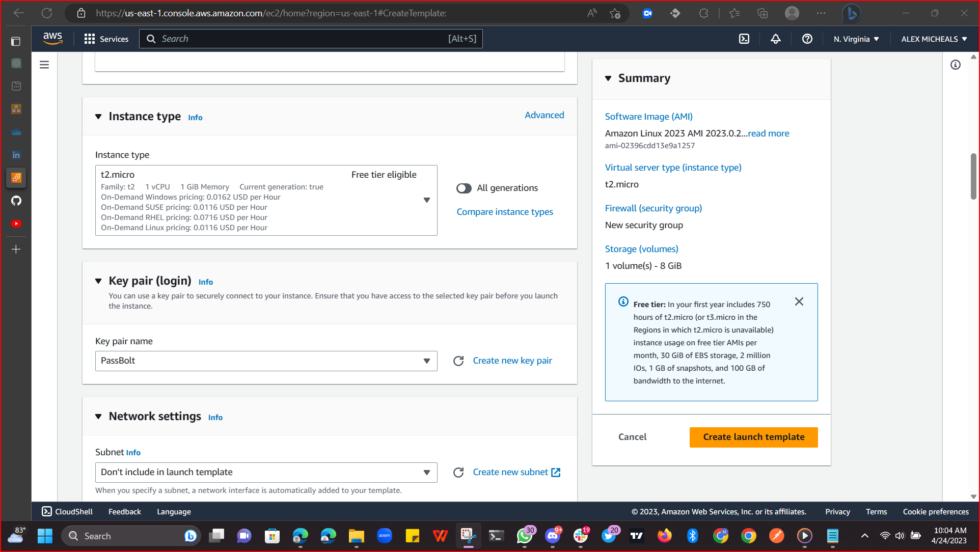The width and height of the screenshot is (980, 552).
Task: Open the CloudShell terminal icon in top bar
Action: tap(744, 39)
